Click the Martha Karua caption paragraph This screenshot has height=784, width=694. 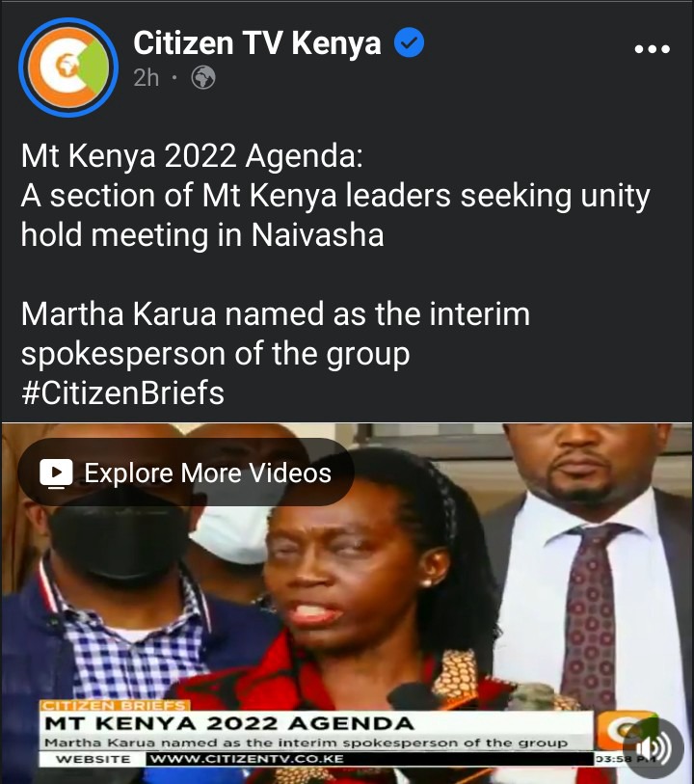(276, 334)
